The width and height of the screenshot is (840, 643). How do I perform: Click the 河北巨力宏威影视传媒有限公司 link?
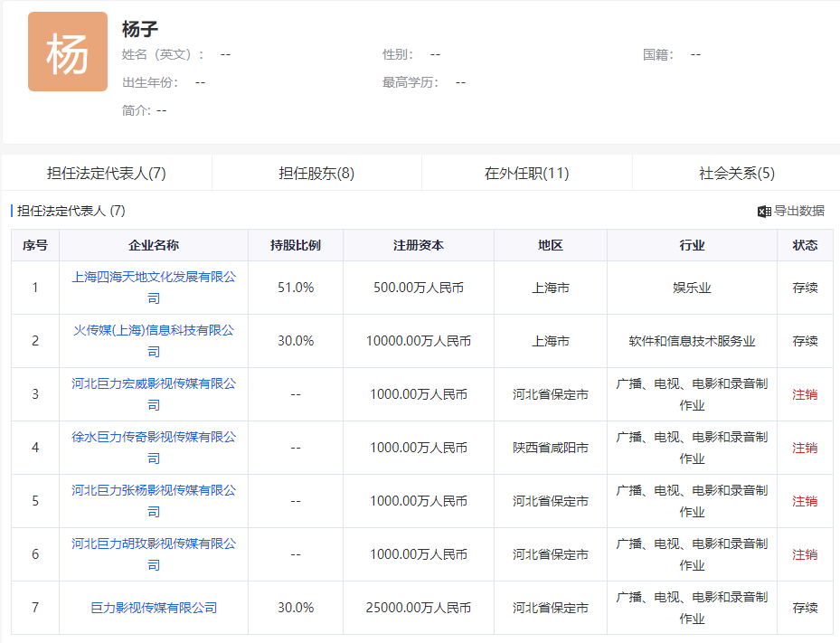pyautogui.click(x=156, y=393)
